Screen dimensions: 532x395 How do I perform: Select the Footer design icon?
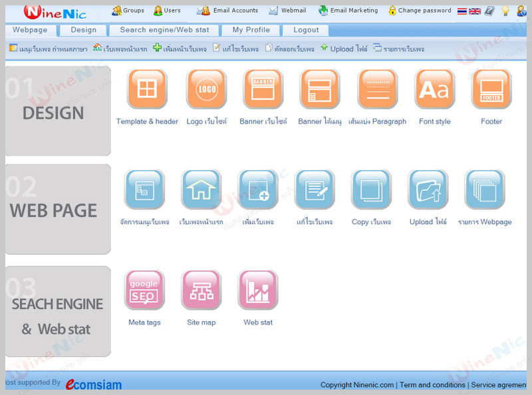tap(491, 89)
